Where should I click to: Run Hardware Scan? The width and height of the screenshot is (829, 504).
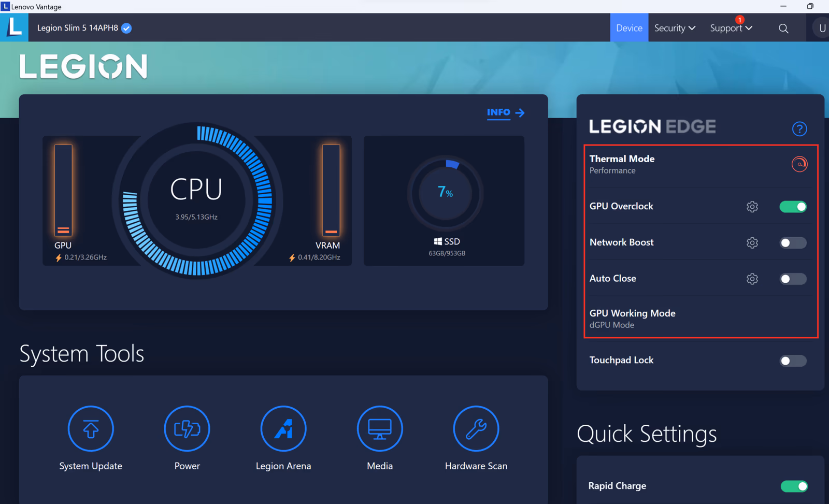click(476, 429)
